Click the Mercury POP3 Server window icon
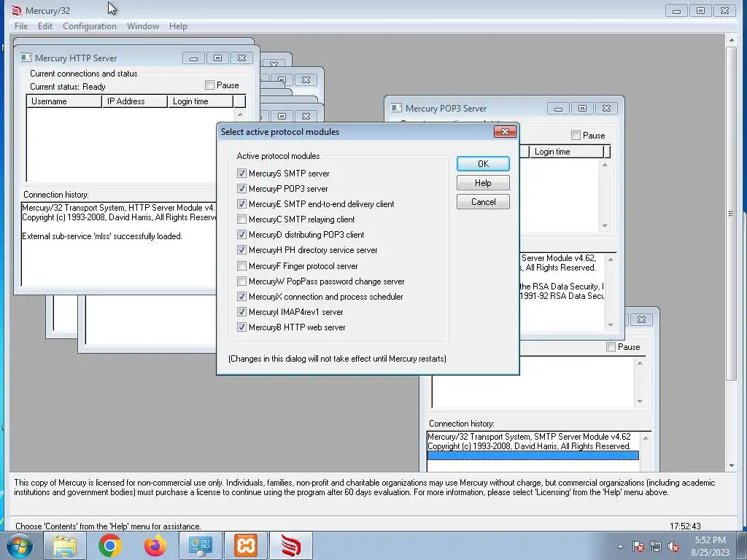 (x=396, y=108)
